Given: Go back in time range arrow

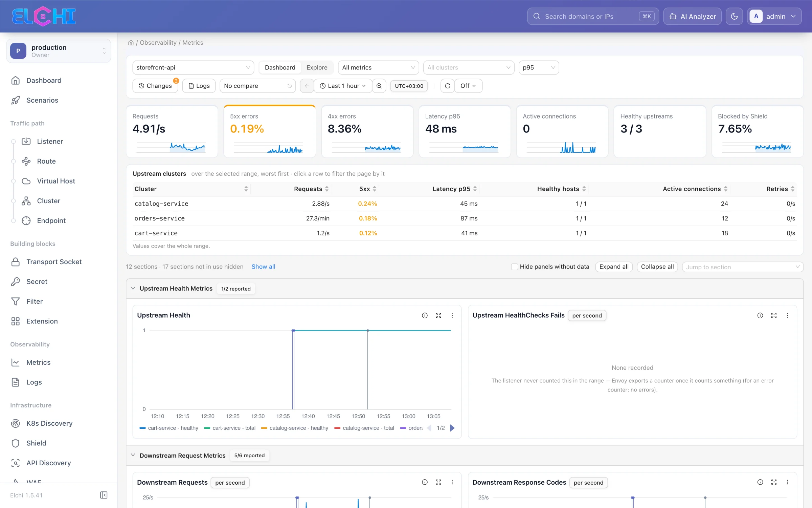Looking at the screenshot, I should click(307, 86).
